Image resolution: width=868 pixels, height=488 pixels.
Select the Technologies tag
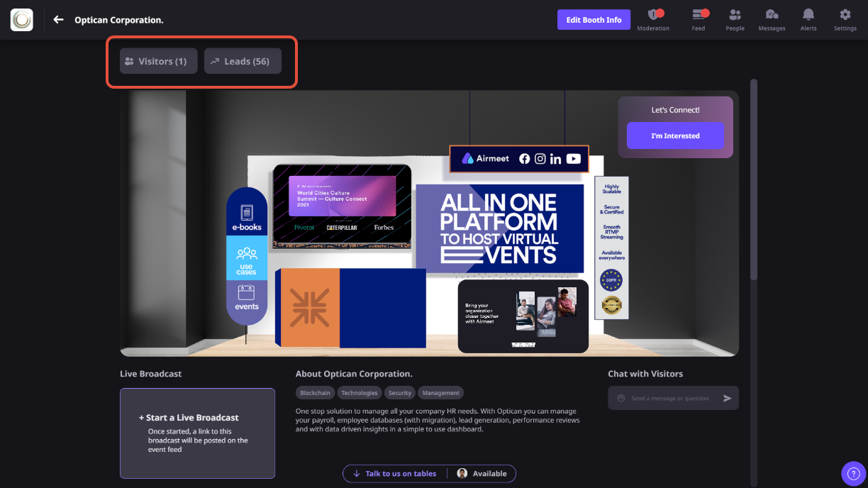360,392
